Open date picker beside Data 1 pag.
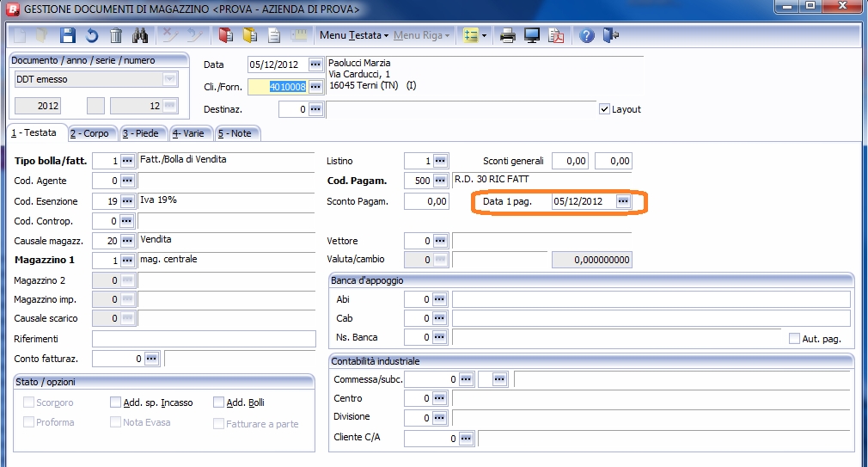 click(624, 201)
